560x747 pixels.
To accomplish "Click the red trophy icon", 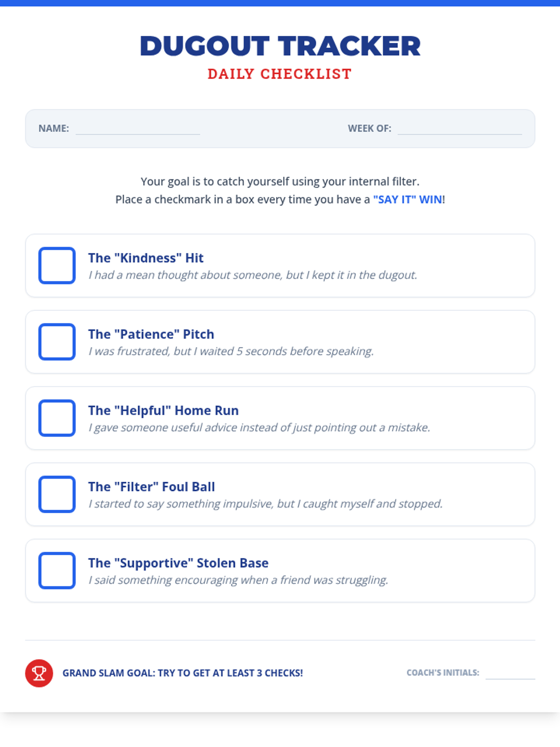I will tap(39, 673).
